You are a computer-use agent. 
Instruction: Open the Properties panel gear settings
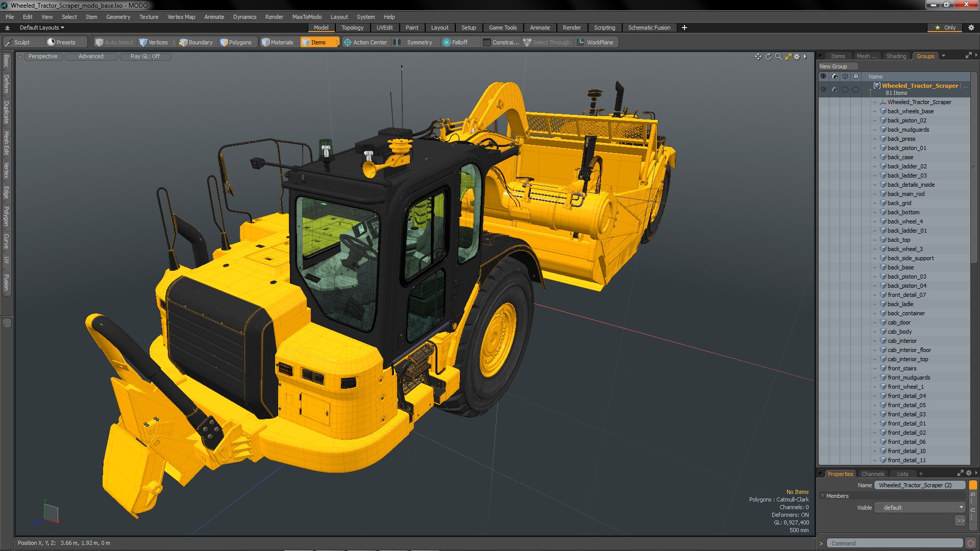click(x=969, y=473)
